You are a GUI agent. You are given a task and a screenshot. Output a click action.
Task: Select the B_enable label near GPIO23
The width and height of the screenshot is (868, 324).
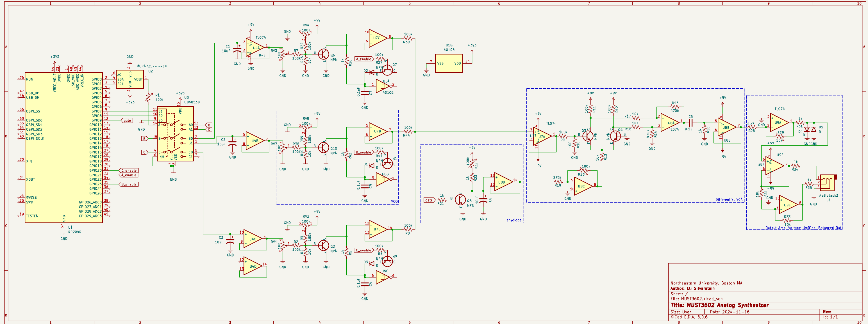click(x=129, y=184)
